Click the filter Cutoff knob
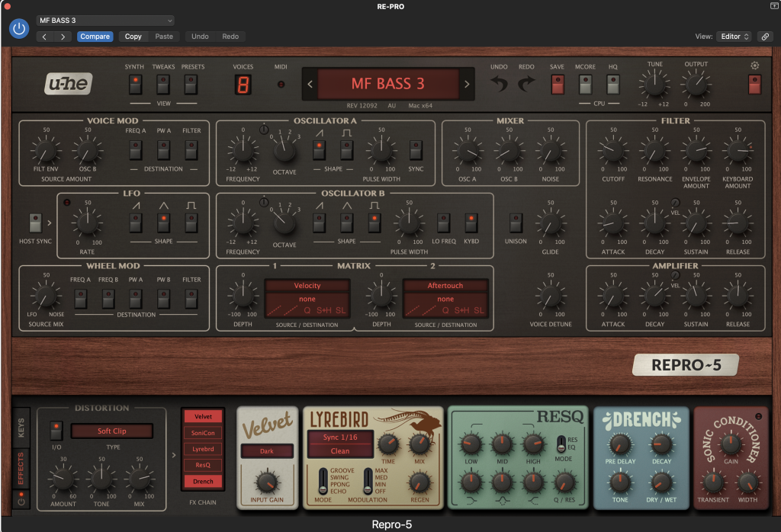 [612, 152]
